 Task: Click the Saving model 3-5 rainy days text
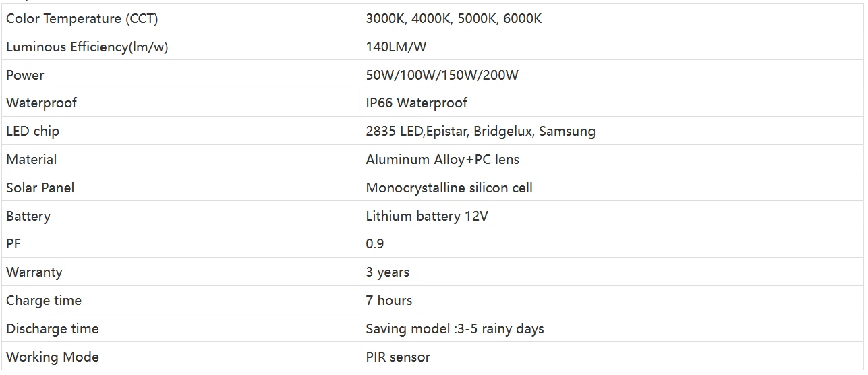coord(455,329)
